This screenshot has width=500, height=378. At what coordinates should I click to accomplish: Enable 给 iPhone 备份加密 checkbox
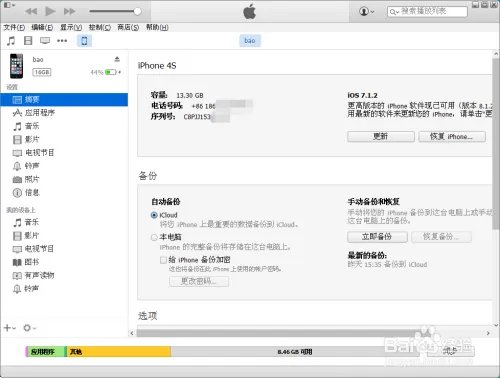(x=163, y=260)
